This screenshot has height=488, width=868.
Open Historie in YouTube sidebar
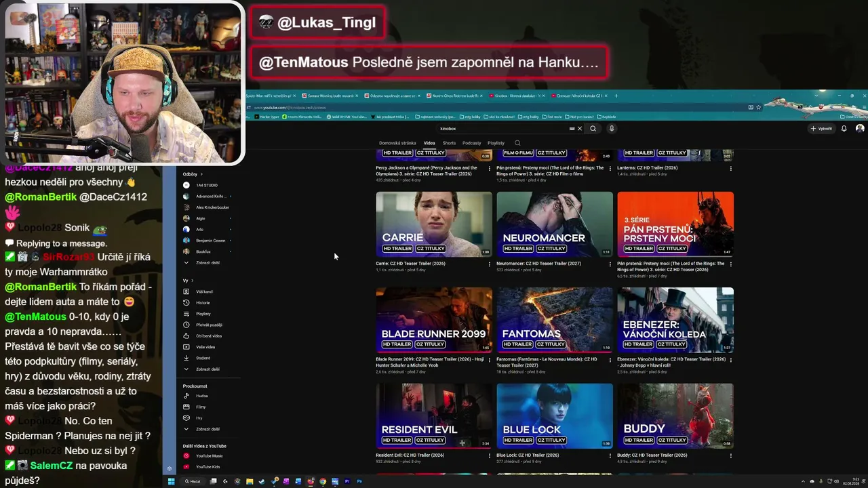[x=203, y=303]
